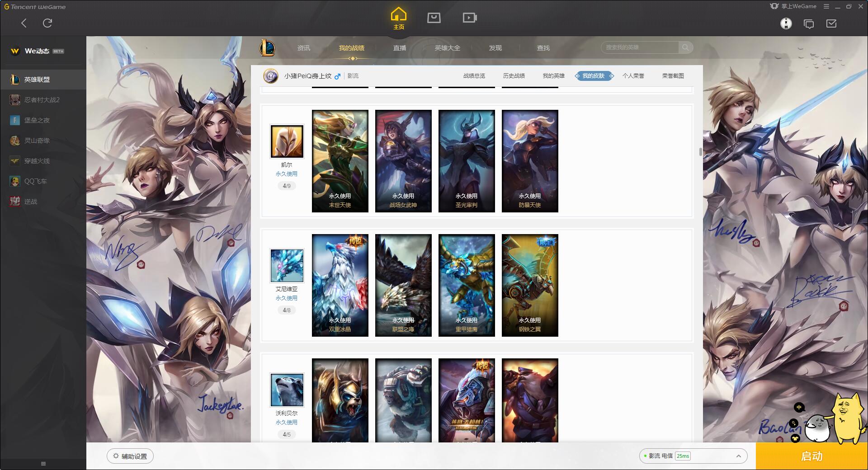Open the 我的英雄 sub-tab

(x=554, y=76)
